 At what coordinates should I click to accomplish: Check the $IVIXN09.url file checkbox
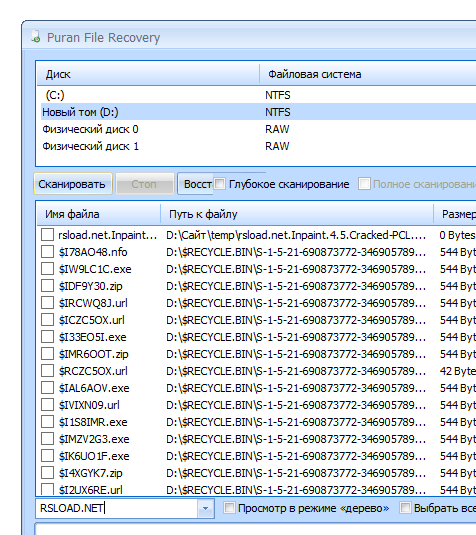(47, 405)
